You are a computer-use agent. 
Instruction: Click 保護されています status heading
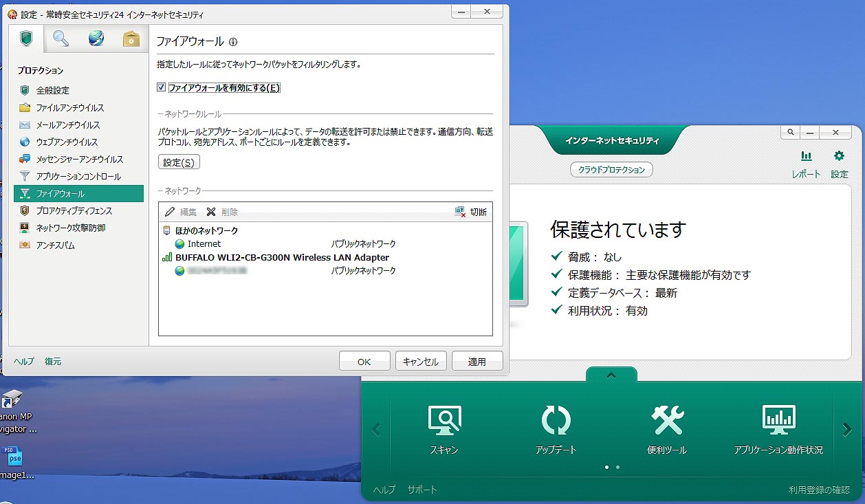618,229
